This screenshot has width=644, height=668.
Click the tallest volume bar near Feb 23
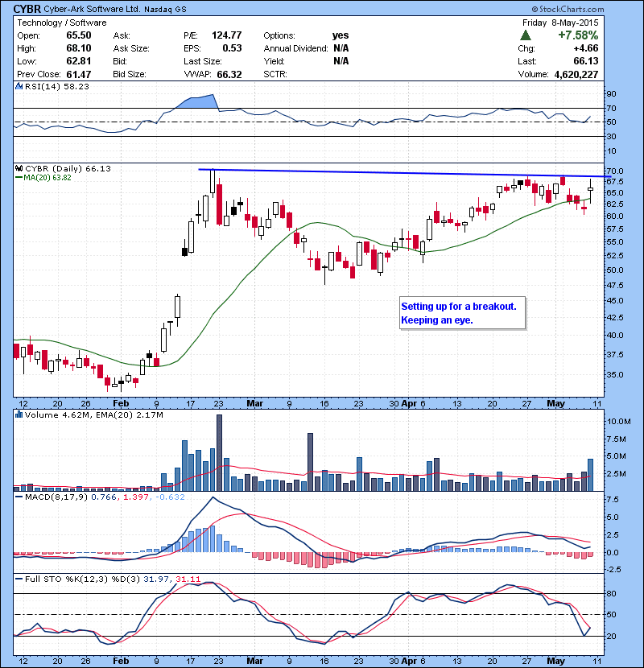point(220,453)
